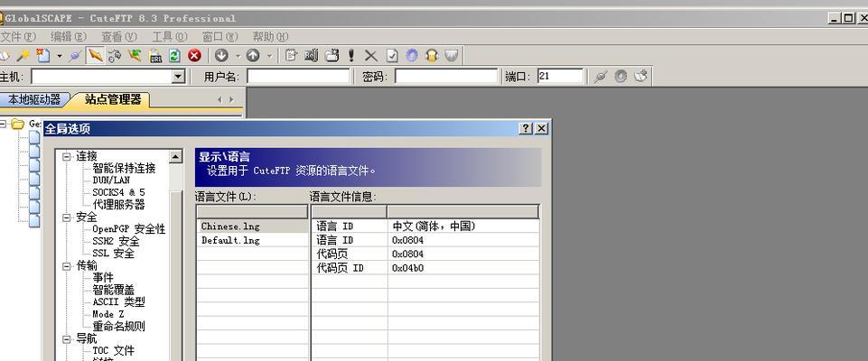Click the 密码 input field
868x361 pixels.
coord(446,77)
